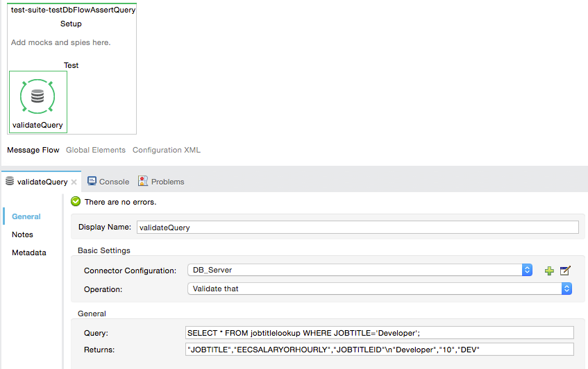
Task: Click the Console tab monitor icon
Action: pyautogui.click(x=92, y=181)
